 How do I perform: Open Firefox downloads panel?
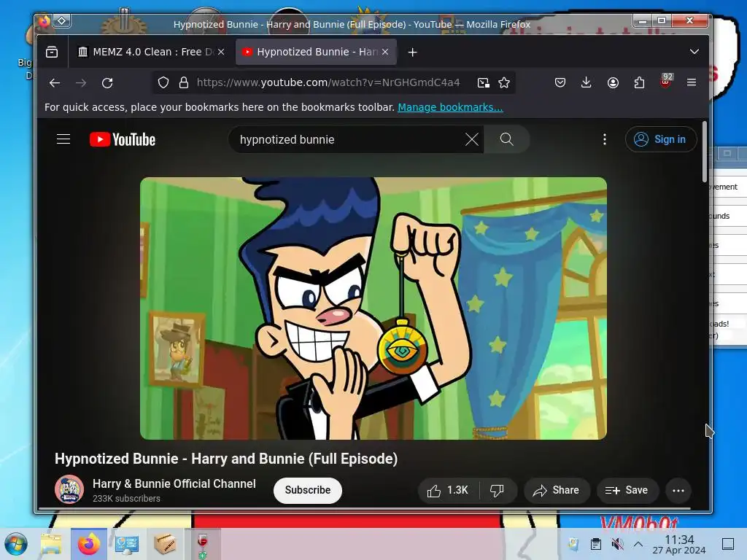pyautogui.click(x=587, y=83)
